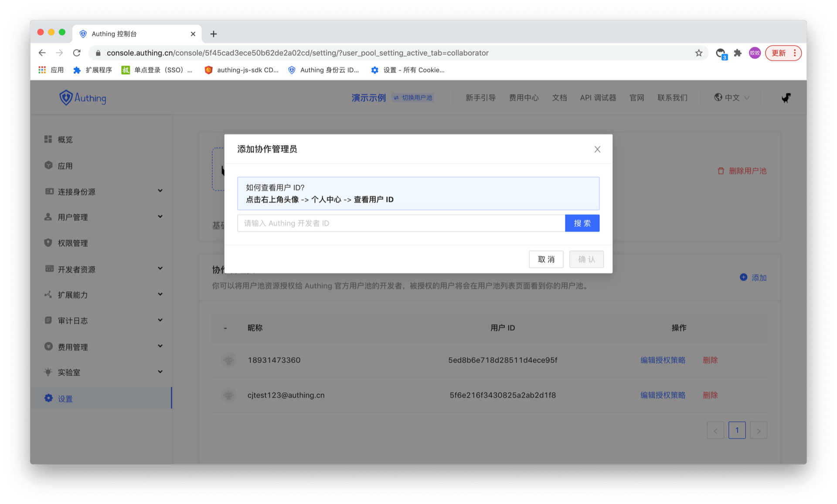Image resolution: width=837 pixels, height=504 pixels.
Task: Click the 权限管理 shield icon
Action: tap(48, 243)
